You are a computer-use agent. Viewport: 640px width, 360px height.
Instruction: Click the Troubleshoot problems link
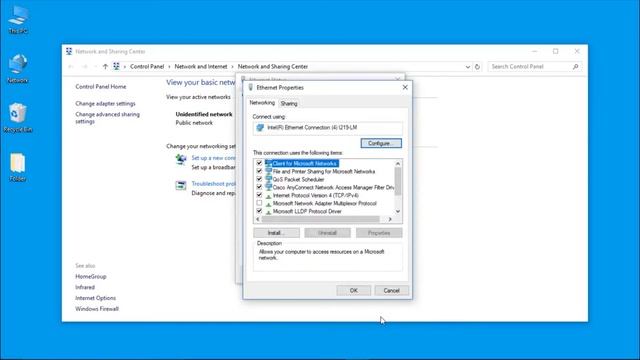tap(213, 184)
